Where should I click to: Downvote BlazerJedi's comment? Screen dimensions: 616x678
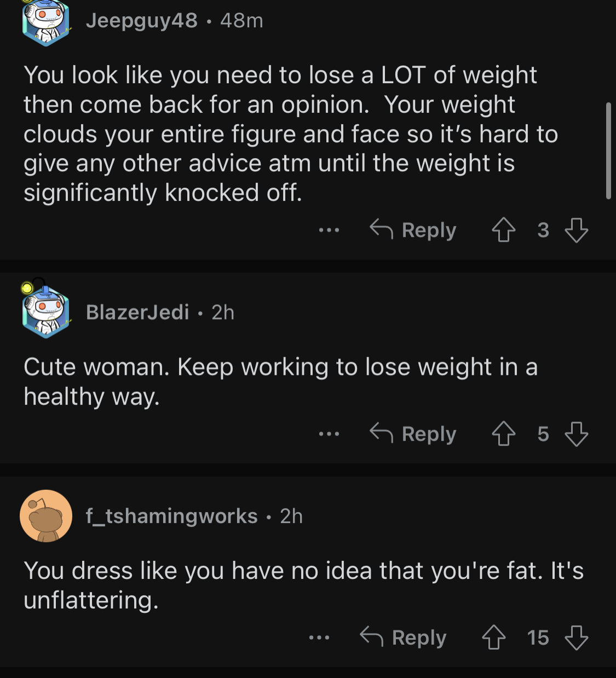pos(576,434)
